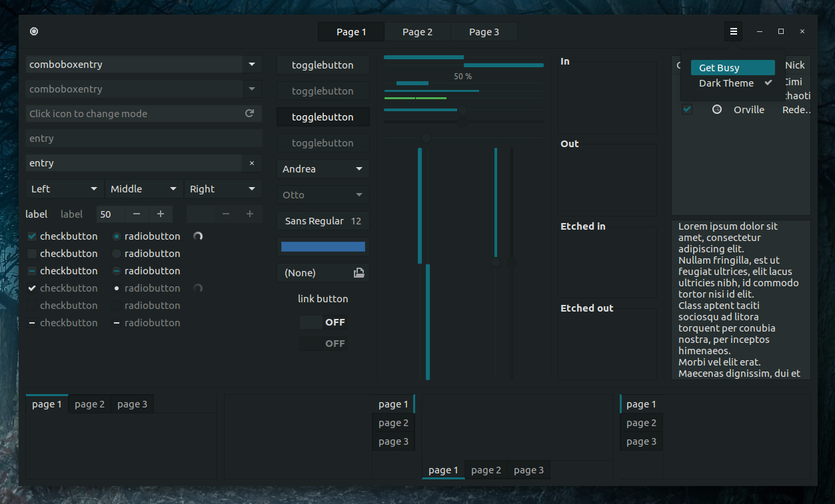The image size is (835, 504).
Task: Click the plus stepper next to the 50 spinbutton
Action: (x=160, y=214)
